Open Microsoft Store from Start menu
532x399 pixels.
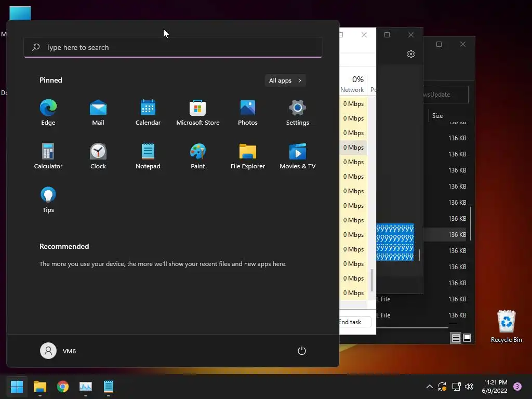(198, 112)
